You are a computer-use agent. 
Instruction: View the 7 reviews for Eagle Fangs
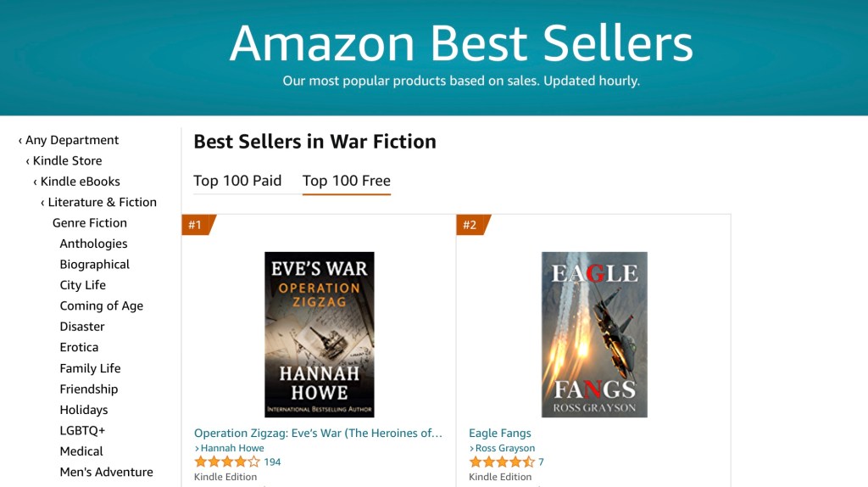(541, 462)
